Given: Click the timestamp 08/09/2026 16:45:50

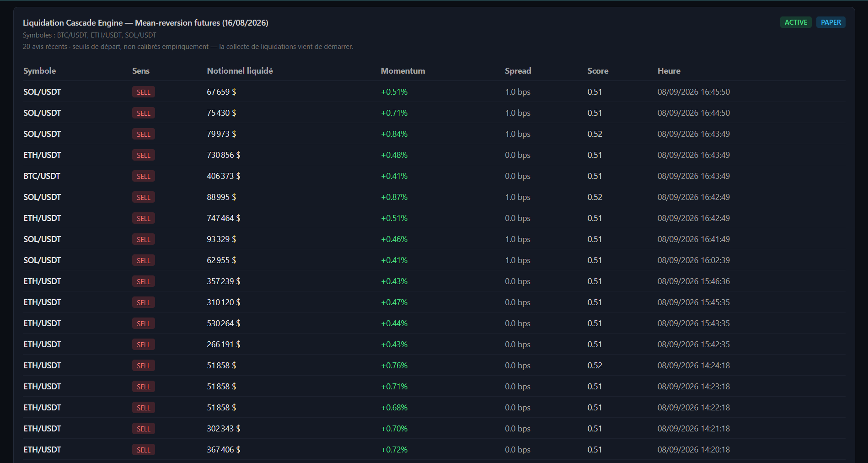Looking at the screenshot, I should click(x=694, y=92).
